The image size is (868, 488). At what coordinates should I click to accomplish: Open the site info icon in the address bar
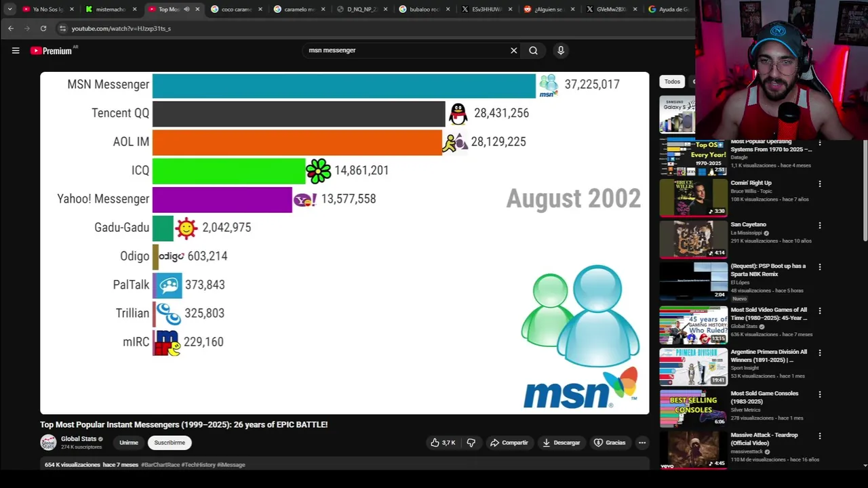[62, 28]
